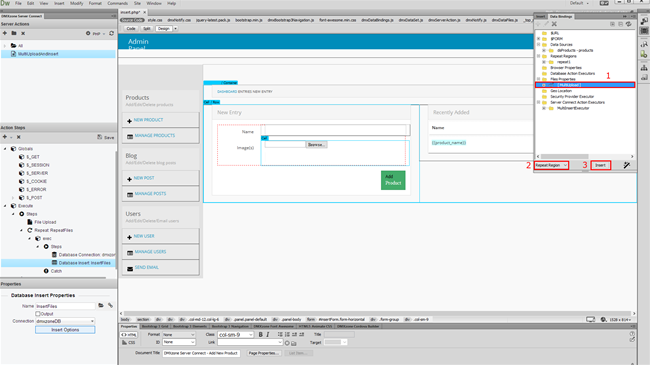Switch to the Data Bindings tab
The height and width of the screenshot is (365, 650).
pos(560,17)
